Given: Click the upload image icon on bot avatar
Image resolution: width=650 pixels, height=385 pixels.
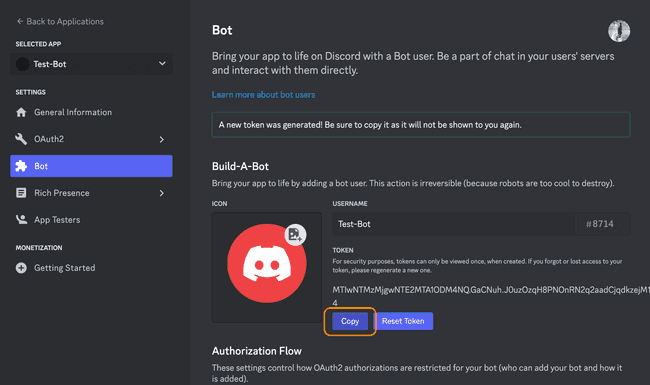Looking at the screenshot, I should (x=295, y=235).
